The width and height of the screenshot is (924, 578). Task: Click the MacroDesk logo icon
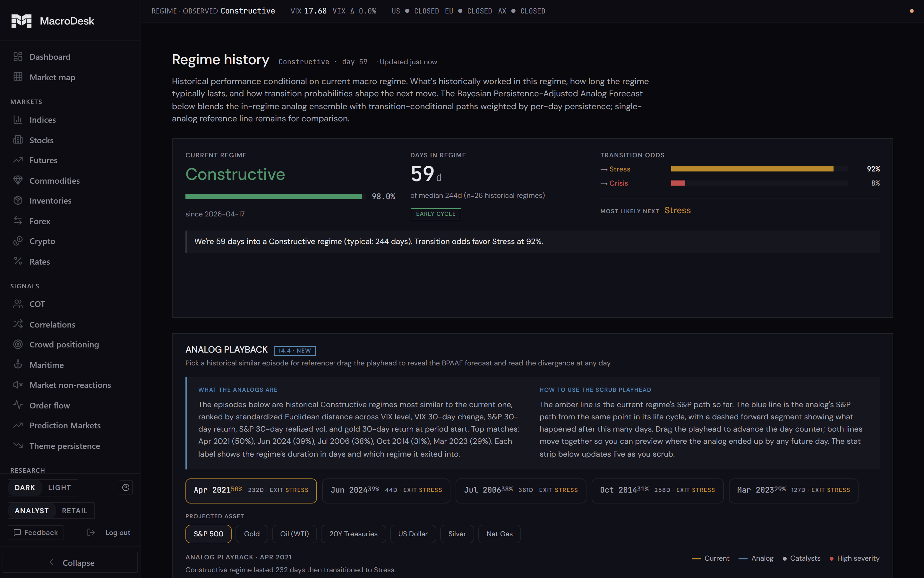(21, 21)
